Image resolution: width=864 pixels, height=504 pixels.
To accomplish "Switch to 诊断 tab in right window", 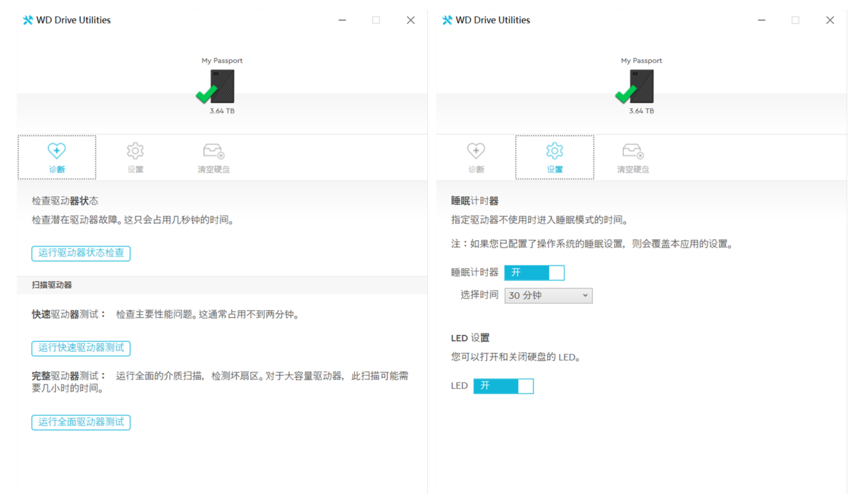I will [476, 157].
